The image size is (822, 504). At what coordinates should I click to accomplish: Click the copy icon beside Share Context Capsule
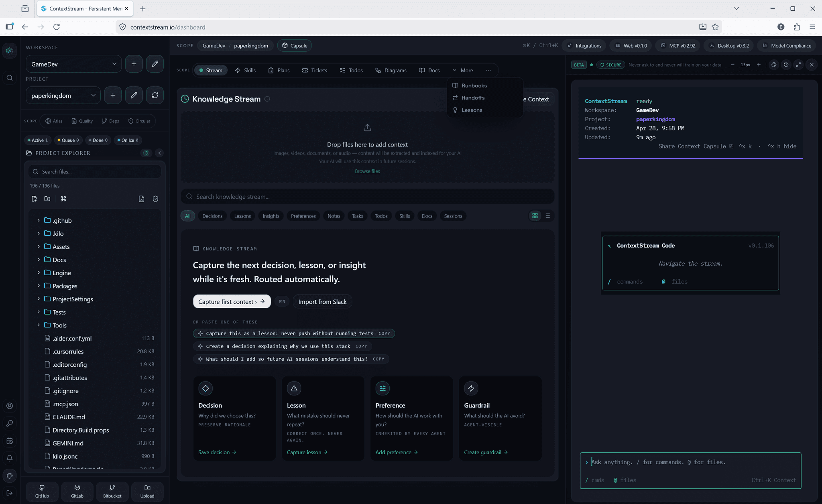(731, 146)
